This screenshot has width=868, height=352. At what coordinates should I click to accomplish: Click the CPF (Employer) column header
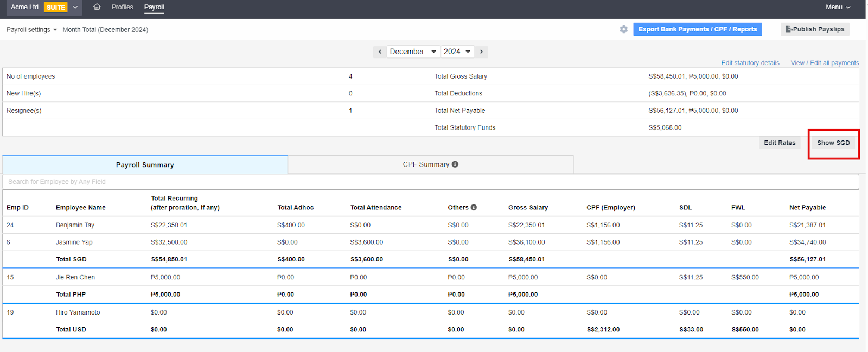point(611,208)
